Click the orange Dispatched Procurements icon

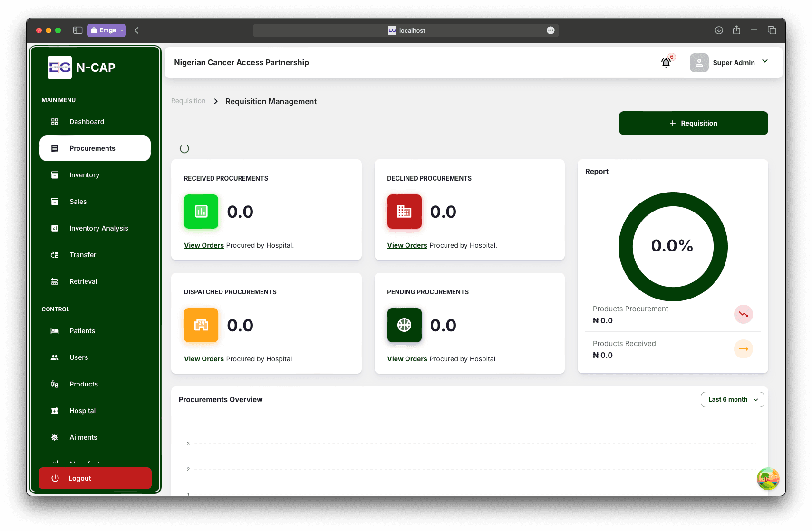click(x=201, y=325)
